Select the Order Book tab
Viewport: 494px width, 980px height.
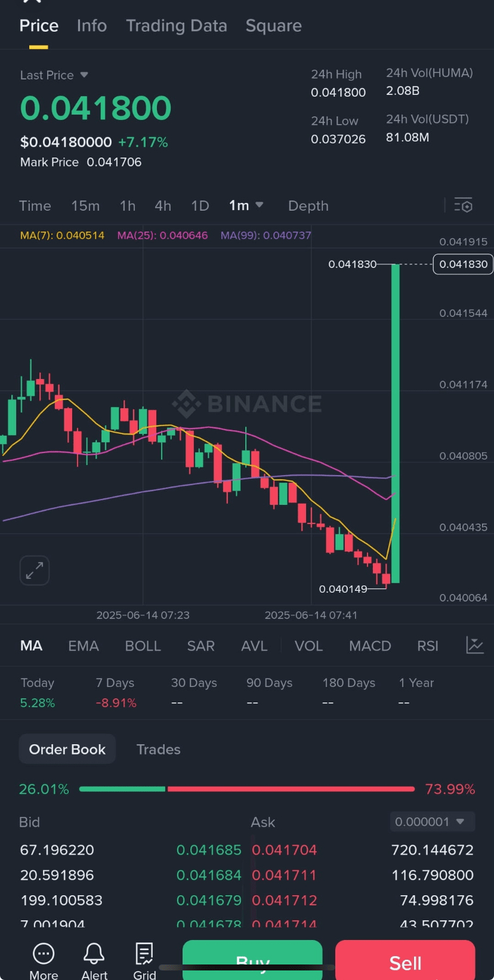tap(67, 749)
